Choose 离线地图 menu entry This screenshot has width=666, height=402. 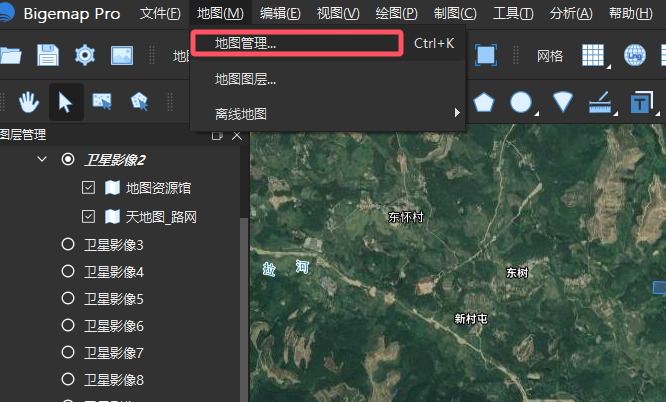327,114
